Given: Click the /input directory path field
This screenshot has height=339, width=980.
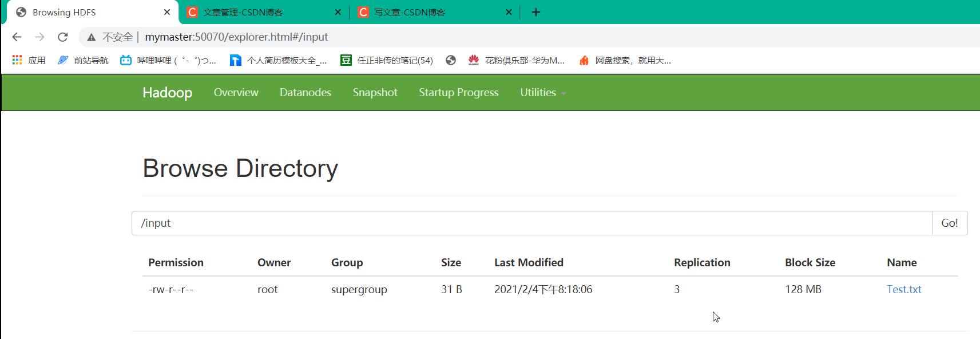Looking at the screenshot, I should (532, 223).
